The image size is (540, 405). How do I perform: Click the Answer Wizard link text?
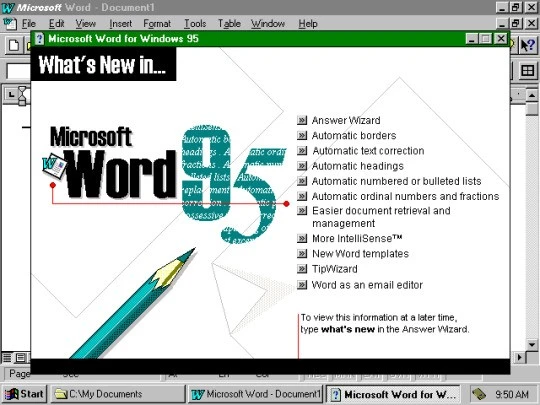click(x=346, y=120)
